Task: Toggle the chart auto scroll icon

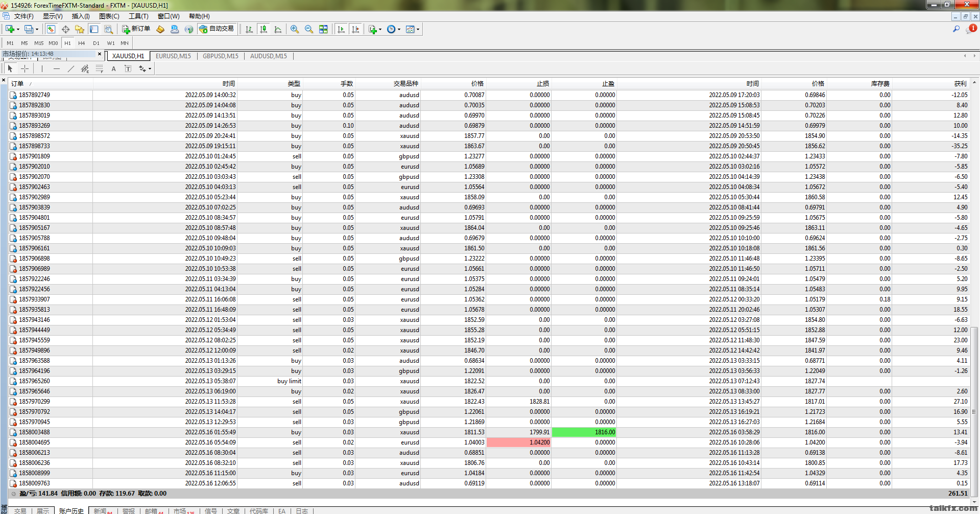Action: [x=341, y=29]
